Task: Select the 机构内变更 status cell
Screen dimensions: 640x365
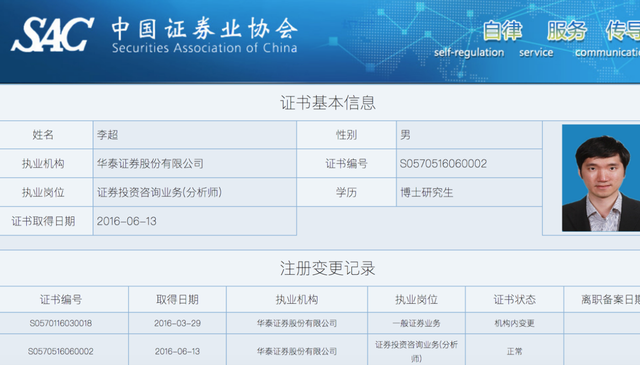Action: click(x=514, y=323)
